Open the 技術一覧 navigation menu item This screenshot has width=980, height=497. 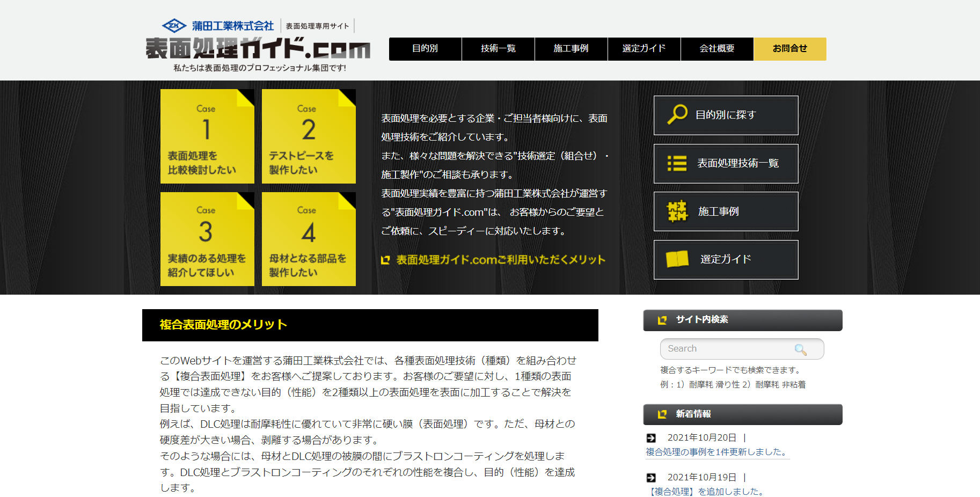coord(498,49)
